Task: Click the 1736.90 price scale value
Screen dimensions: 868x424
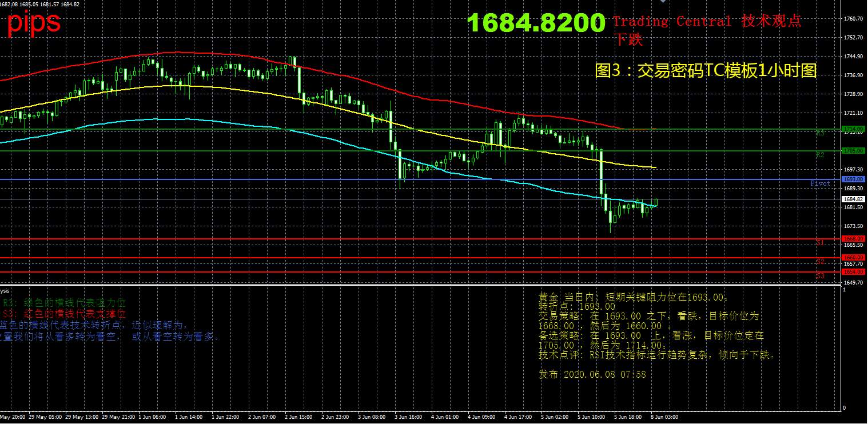Action: (854, 75)
